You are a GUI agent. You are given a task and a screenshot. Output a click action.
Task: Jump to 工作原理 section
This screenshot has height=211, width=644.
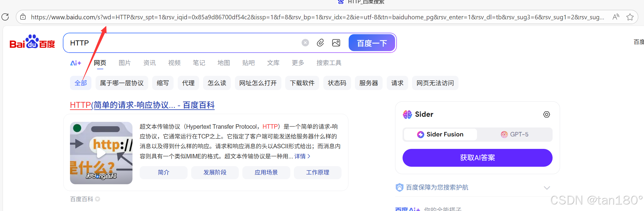[x=318, y=173]
